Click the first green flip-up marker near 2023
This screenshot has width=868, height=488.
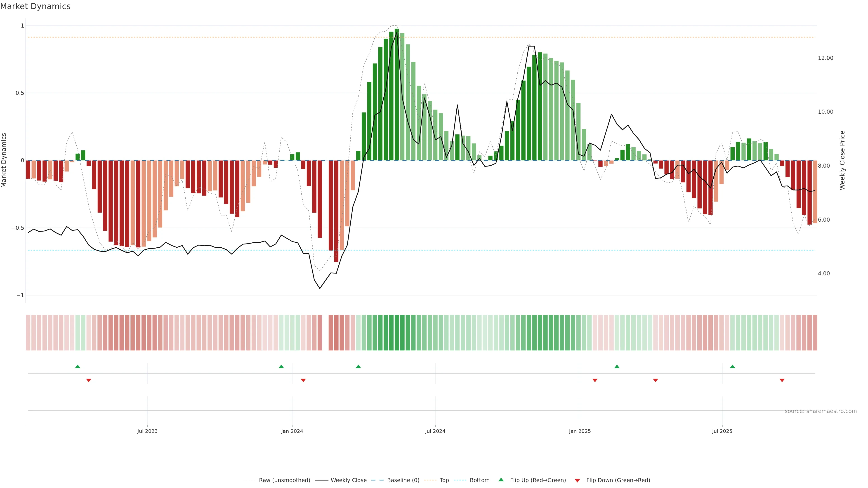pyautogui.click(x=78, y=366)
